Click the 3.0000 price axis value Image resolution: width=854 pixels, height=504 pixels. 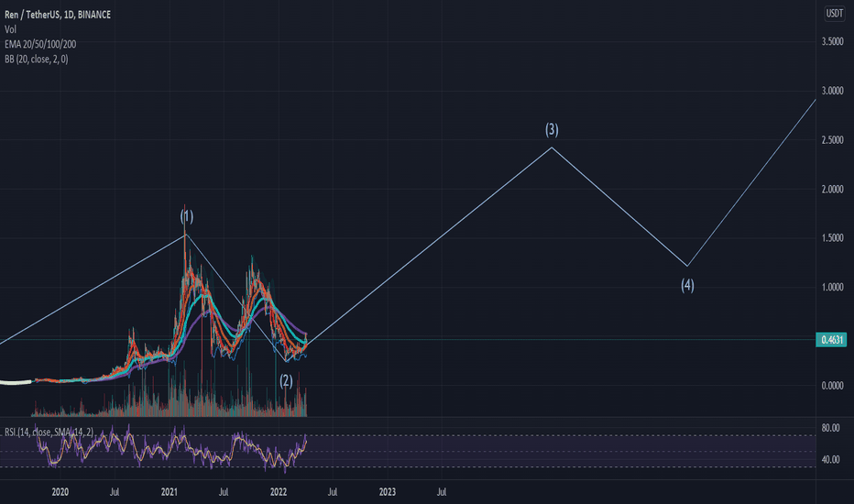tap(832, 91)
